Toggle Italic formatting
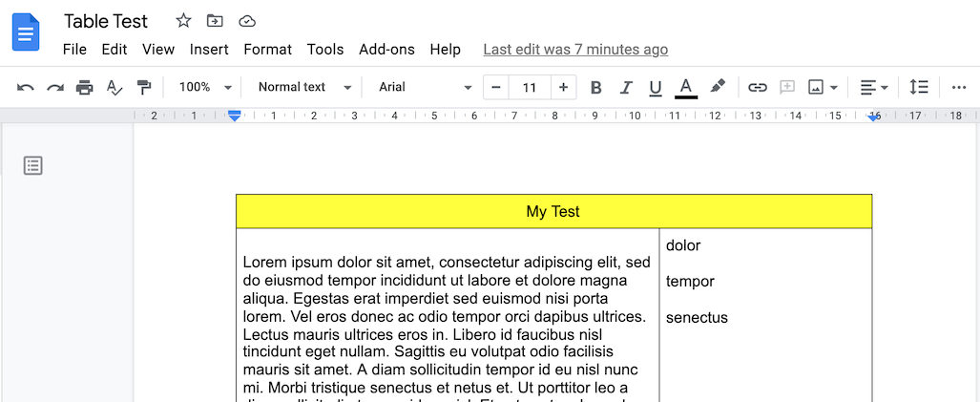The image size is (980, 402). point(626,88)
